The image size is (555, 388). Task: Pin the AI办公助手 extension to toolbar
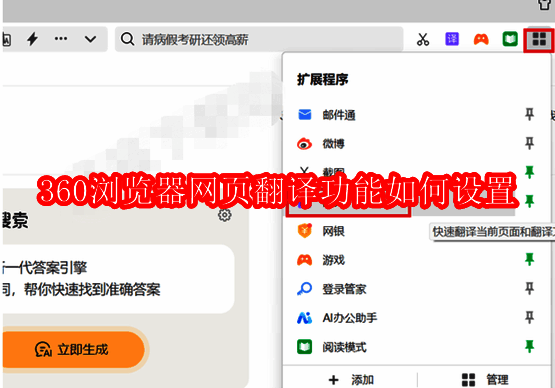(x=529, y=318)
